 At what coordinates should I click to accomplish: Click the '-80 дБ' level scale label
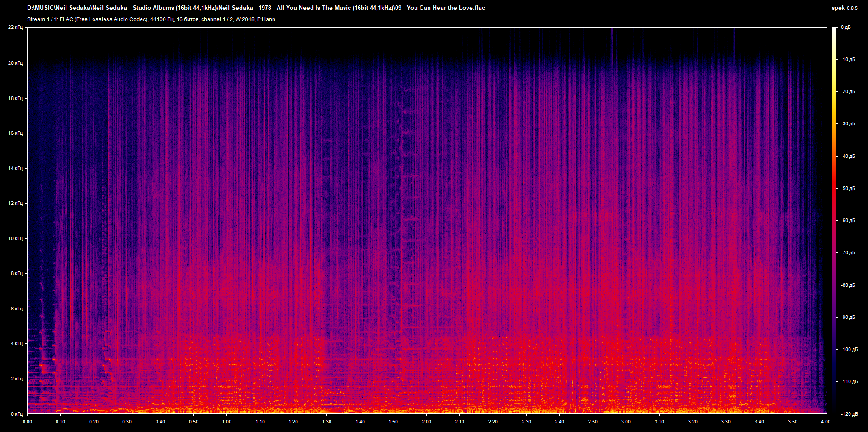(x=848, y=285)
